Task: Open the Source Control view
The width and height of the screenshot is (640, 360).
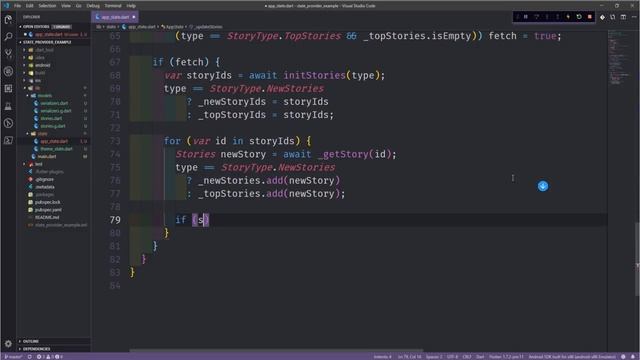Action: click(x=8, y=54)
